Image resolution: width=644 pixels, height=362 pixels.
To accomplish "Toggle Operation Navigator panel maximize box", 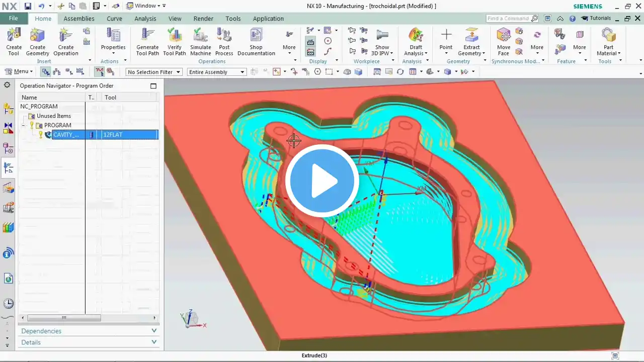I will pyautogui.click(x=153, y=86).
